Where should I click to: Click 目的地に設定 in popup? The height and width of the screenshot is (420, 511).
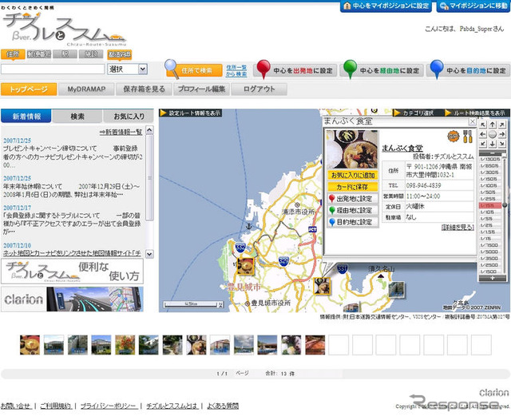coord(353,222)
